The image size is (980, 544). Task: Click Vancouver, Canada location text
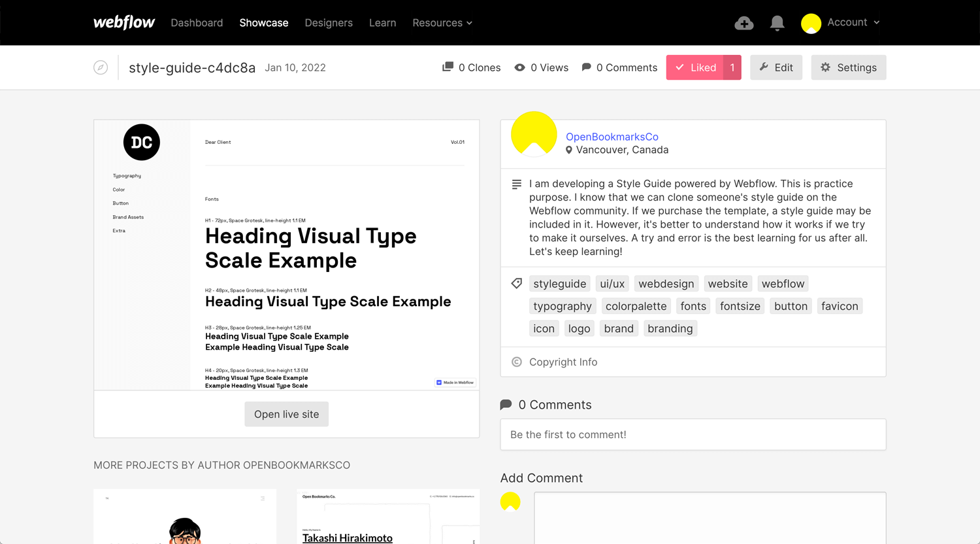622,150
